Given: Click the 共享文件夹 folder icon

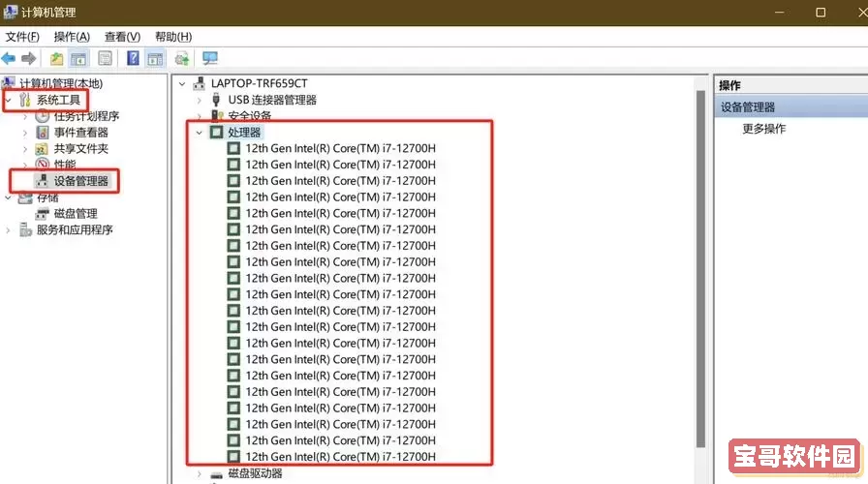Looking at the screenshot, I should click(42, 149).
